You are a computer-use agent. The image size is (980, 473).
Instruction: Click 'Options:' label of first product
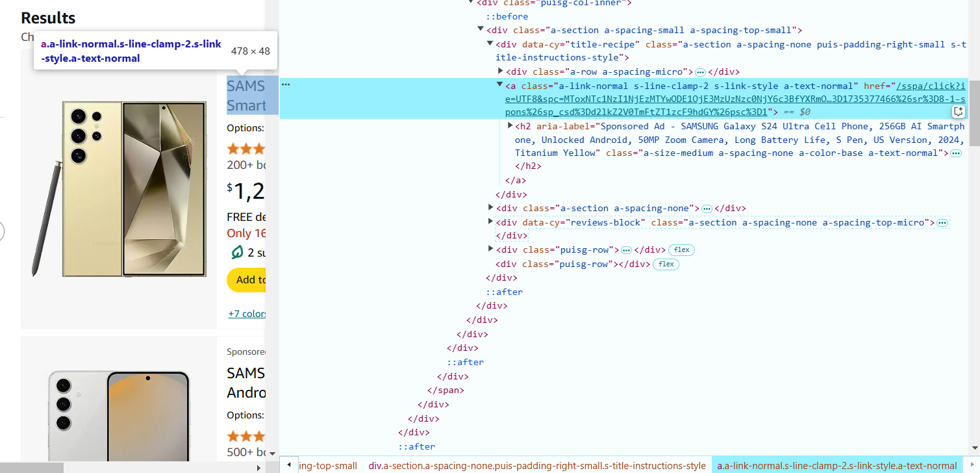click(x=245, y=128)
